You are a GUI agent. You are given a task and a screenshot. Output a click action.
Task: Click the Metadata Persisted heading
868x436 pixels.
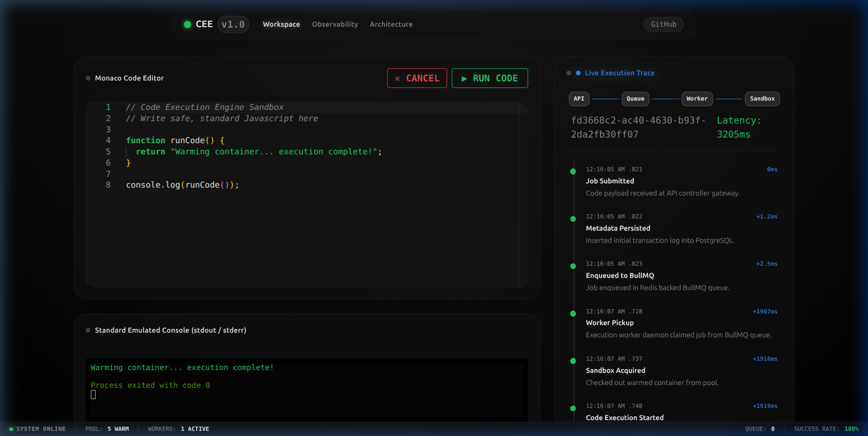[618, 228]
